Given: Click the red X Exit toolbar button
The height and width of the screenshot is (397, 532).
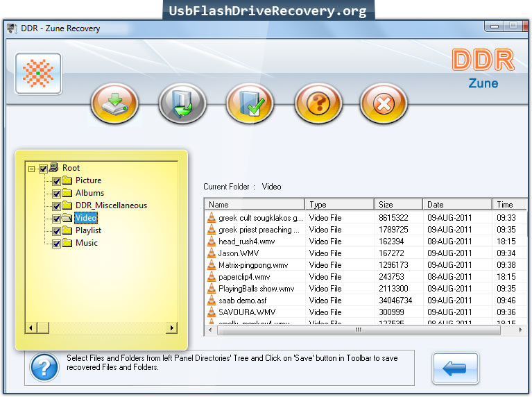Looking at the screenshot, I should coord(384,103).
